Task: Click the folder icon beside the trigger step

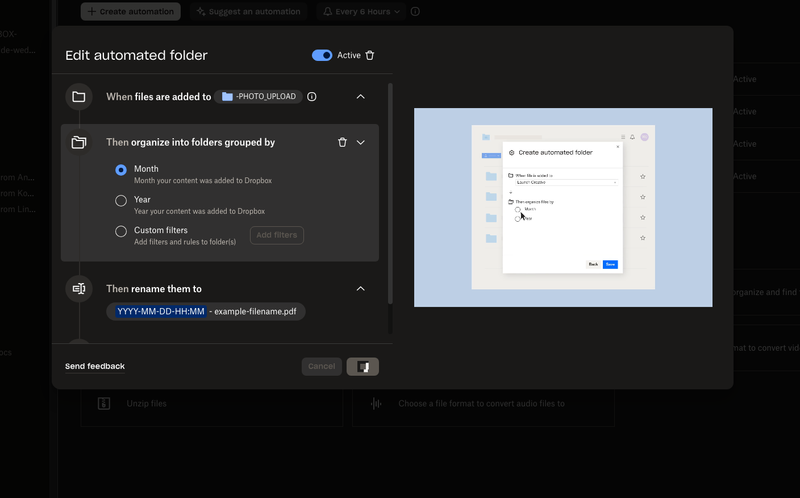Action: click(x=79, y=97)
